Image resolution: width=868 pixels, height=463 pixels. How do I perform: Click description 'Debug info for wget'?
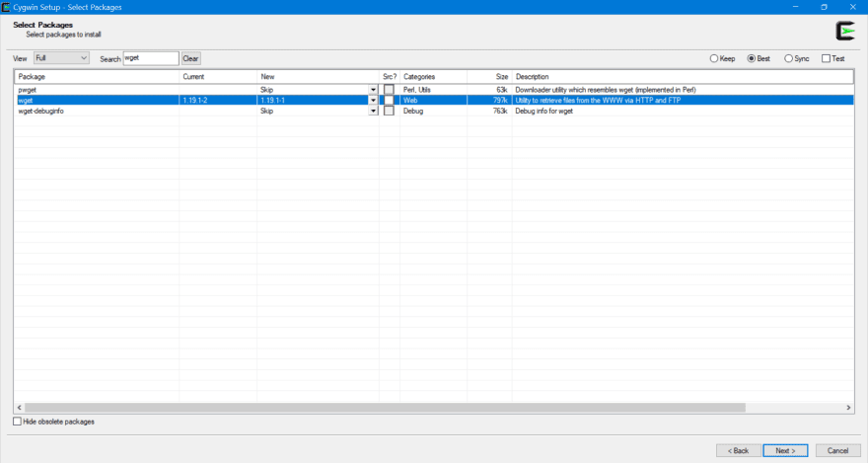tap(544, 111)
